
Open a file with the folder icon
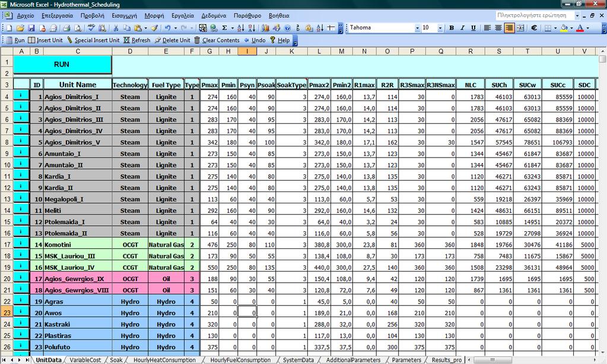20,28
